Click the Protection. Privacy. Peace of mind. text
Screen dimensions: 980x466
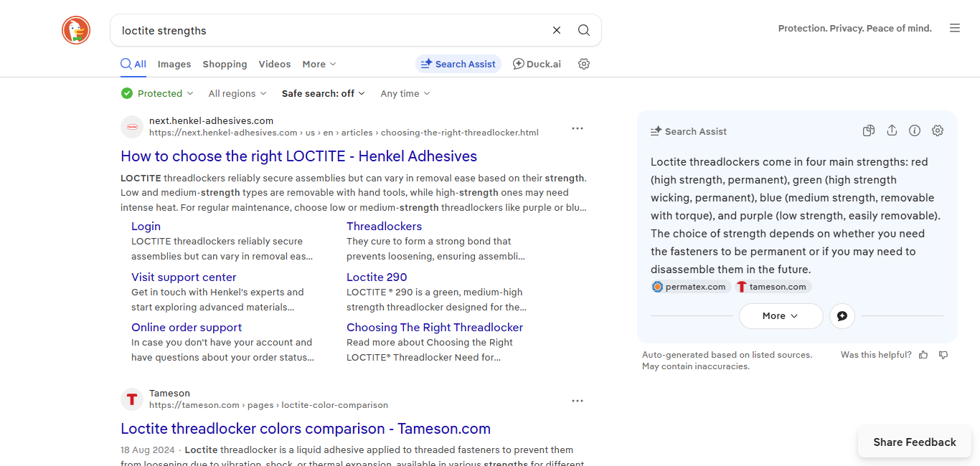pyautogui.click(x=855, y=29)
